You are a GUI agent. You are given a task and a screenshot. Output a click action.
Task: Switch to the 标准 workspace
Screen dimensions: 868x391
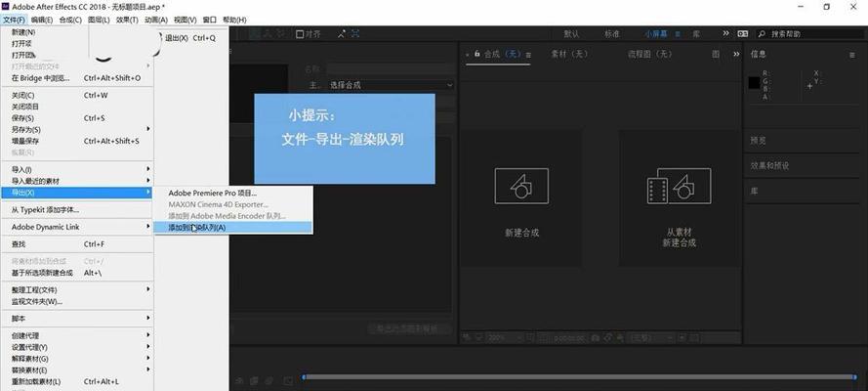tap(611, 34)
